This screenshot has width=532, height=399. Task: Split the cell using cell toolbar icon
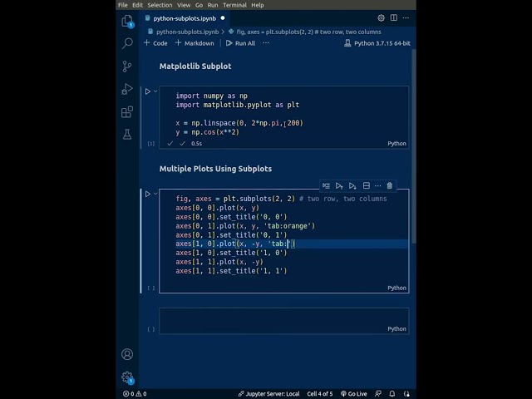367,185
